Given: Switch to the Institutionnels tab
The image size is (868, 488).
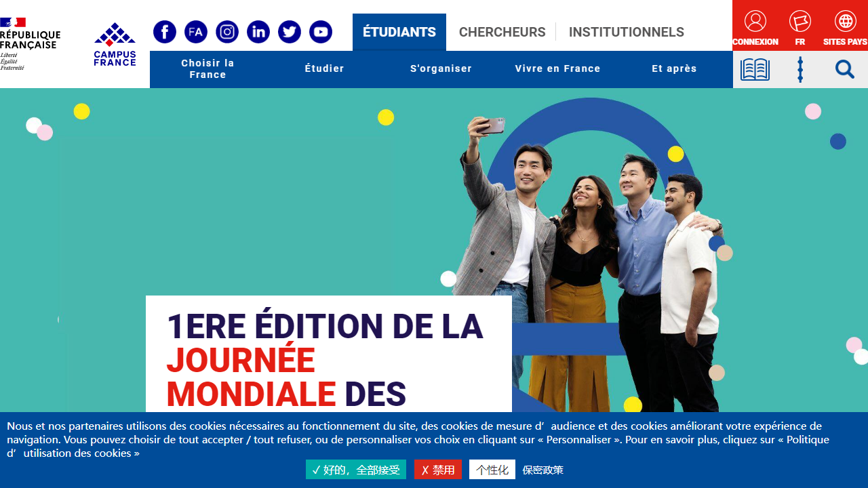Looking at the screenshot, I should point(627,32).
